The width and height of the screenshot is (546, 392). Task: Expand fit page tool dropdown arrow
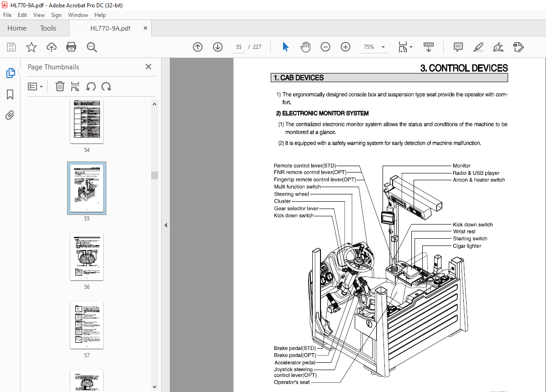click(x=411, y=47)
